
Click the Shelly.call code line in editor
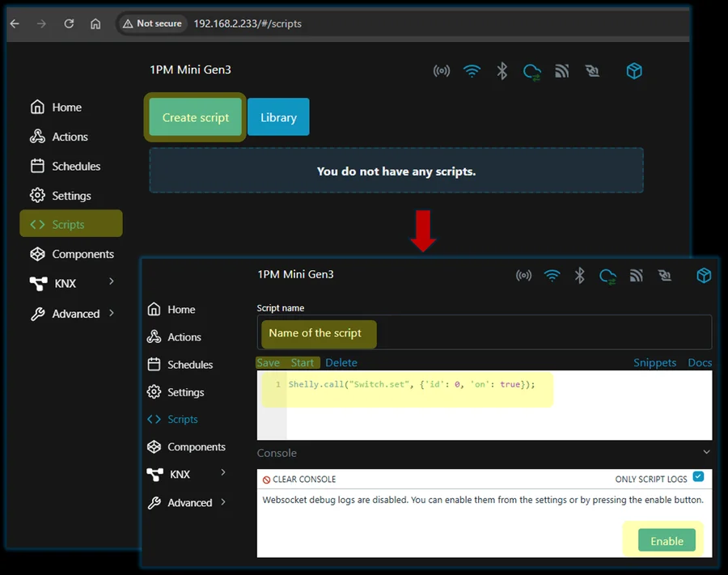(412, 384)
